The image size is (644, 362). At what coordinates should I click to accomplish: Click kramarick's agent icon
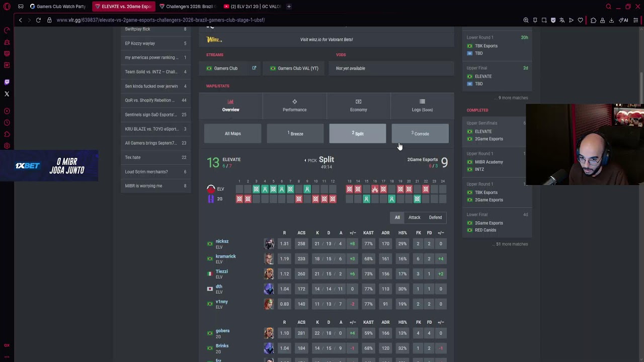pyautogui.click(x=269, y=259)
